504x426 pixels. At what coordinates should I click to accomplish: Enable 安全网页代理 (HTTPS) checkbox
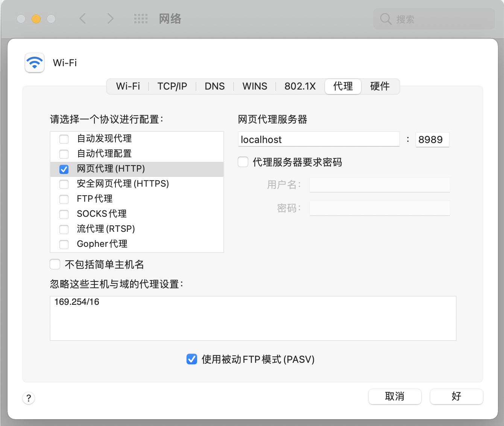(64, 184)
